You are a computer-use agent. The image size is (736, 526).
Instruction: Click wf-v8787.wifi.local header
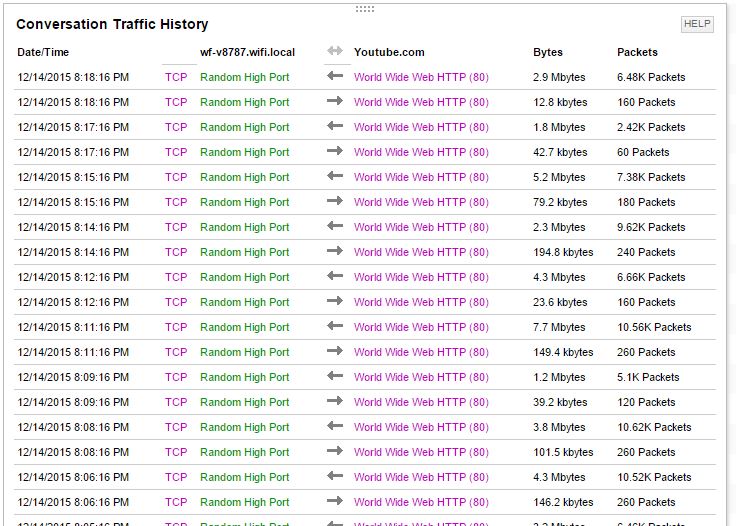click(x=247, y=52)
